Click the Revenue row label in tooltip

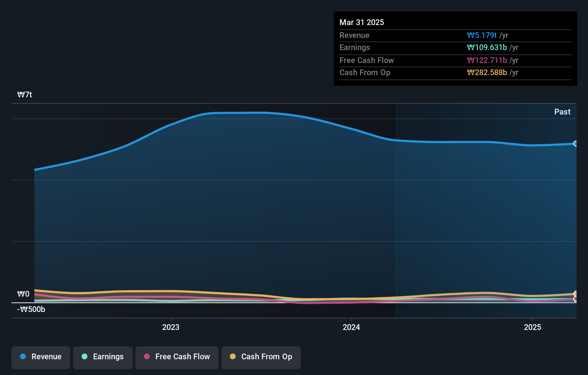[x=355, y=35]
